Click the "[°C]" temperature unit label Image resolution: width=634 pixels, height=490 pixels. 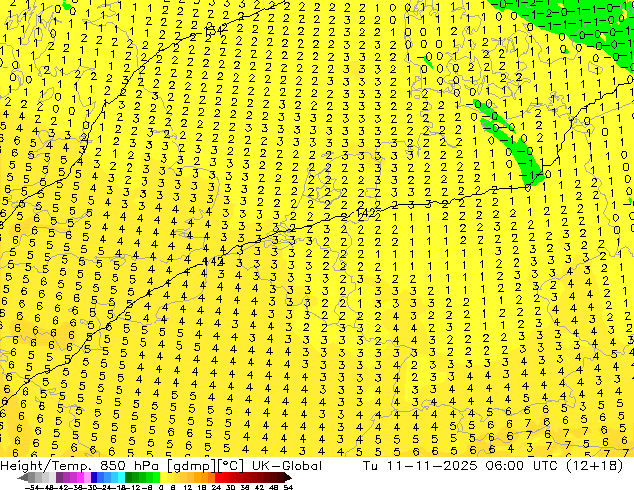[x=230, y=466]
